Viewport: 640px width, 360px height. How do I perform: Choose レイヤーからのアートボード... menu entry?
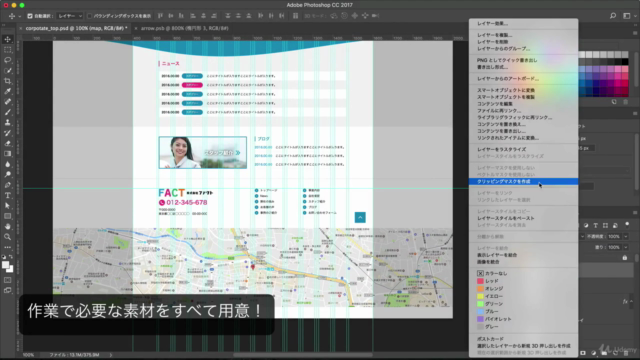pyautogui.click(x=523, y=79)
